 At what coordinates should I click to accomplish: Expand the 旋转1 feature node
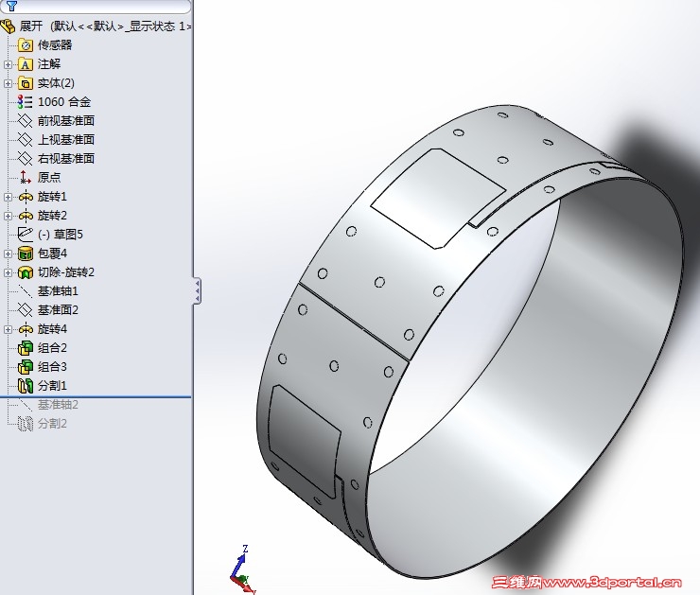point(8,197)
